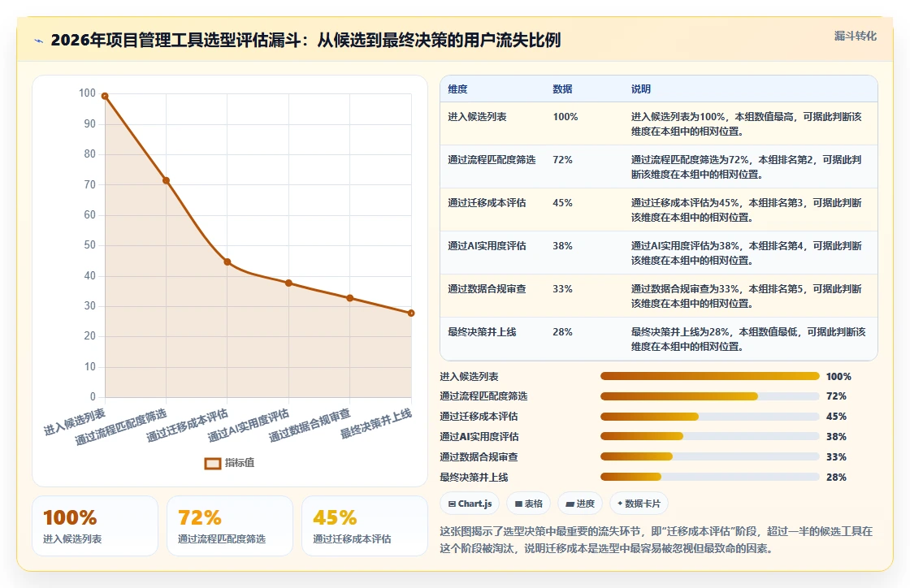The width and height of the screenshot is (910, 588).
Task: Click the x-axis label 最终决策并上线
Action: 376,424
